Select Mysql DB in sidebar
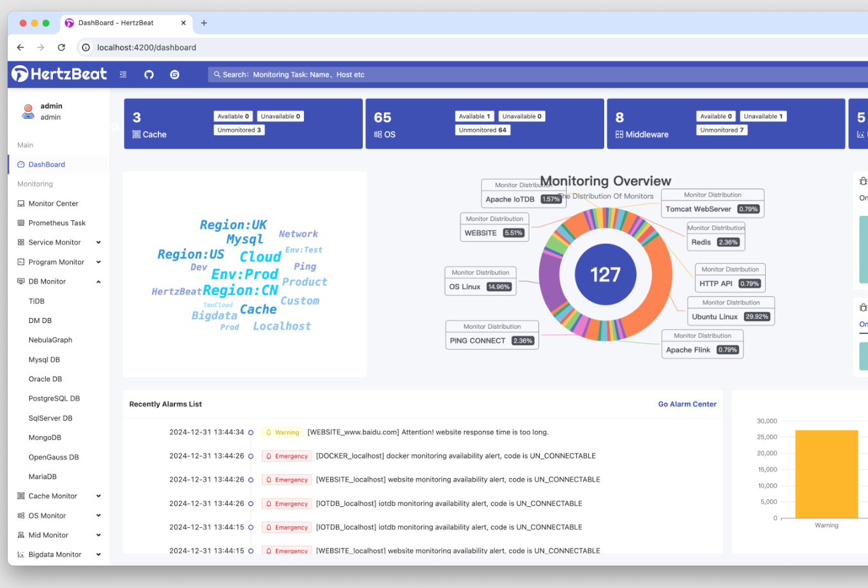 pos(44,359)
